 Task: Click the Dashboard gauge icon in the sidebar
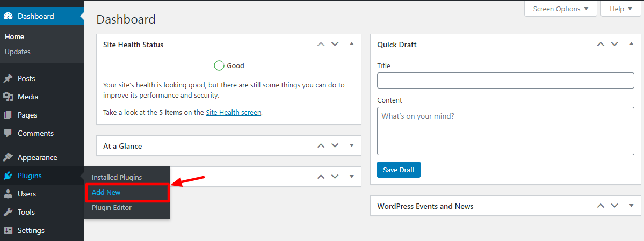click(8, 17)
